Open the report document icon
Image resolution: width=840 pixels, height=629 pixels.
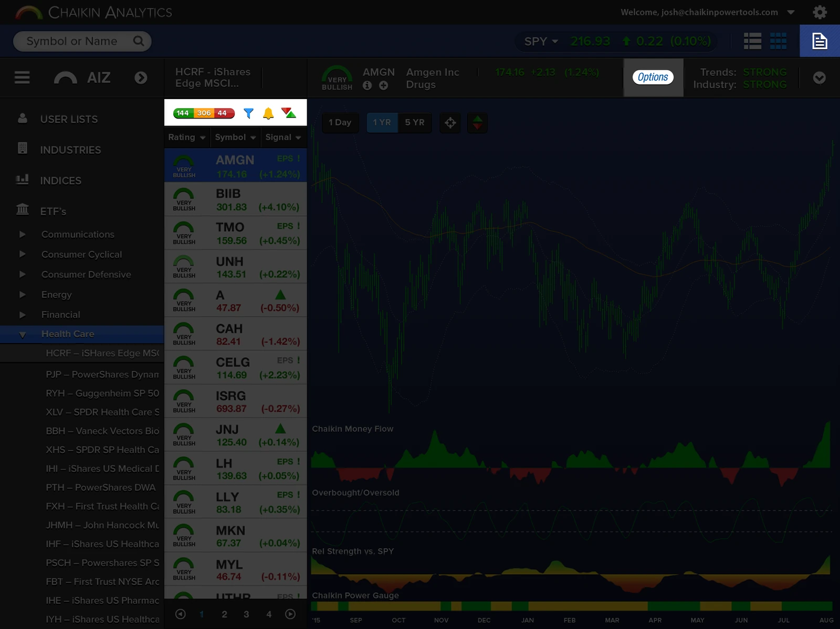(820, 41)
